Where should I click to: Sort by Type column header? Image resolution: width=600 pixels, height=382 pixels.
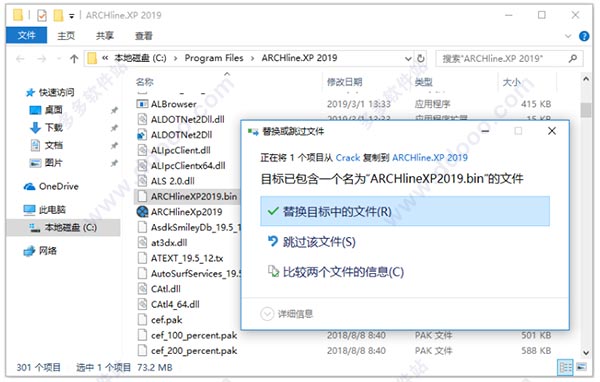click(424, 82)
